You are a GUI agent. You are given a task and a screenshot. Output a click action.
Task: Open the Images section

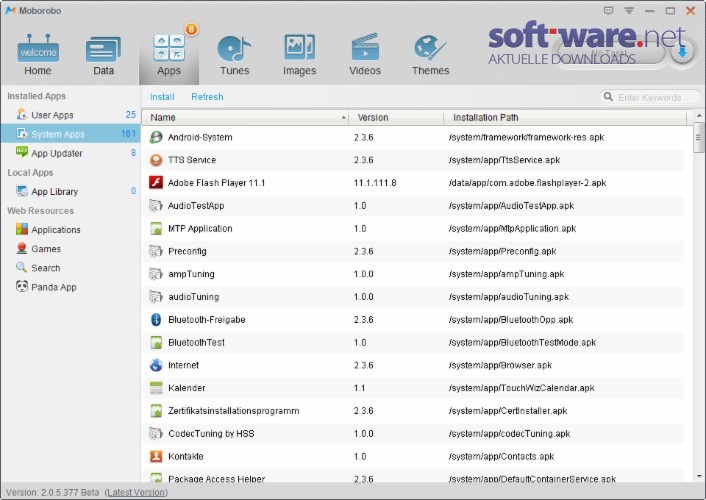point(299,55)
